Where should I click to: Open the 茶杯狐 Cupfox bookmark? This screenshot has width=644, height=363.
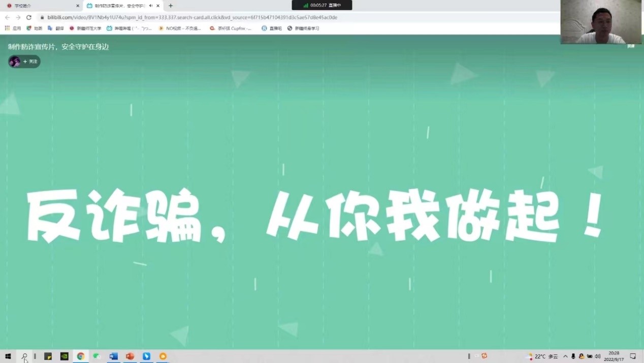click(231, 28)
